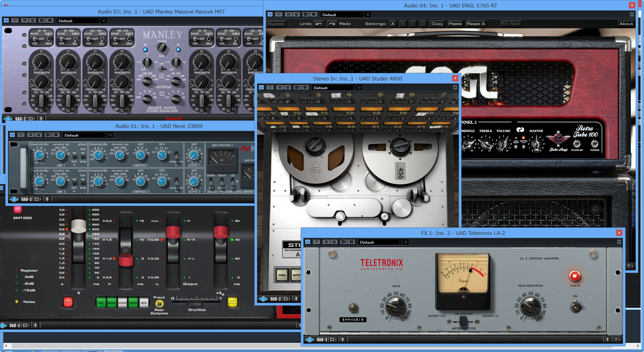Open Default preset field in Teletronix LA-2 window
The width and height of the screenshot is (644, 352).
point(379,242)
